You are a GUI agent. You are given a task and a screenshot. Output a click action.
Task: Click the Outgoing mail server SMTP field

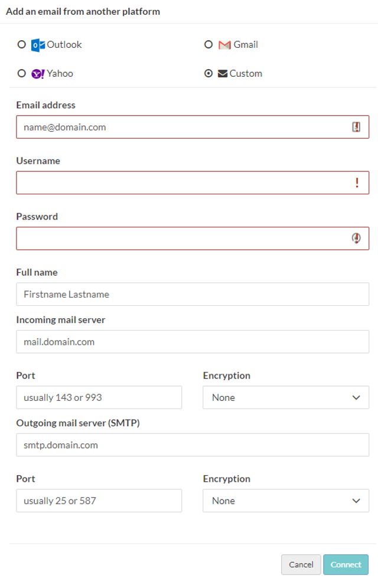click(x=193, y=445)
